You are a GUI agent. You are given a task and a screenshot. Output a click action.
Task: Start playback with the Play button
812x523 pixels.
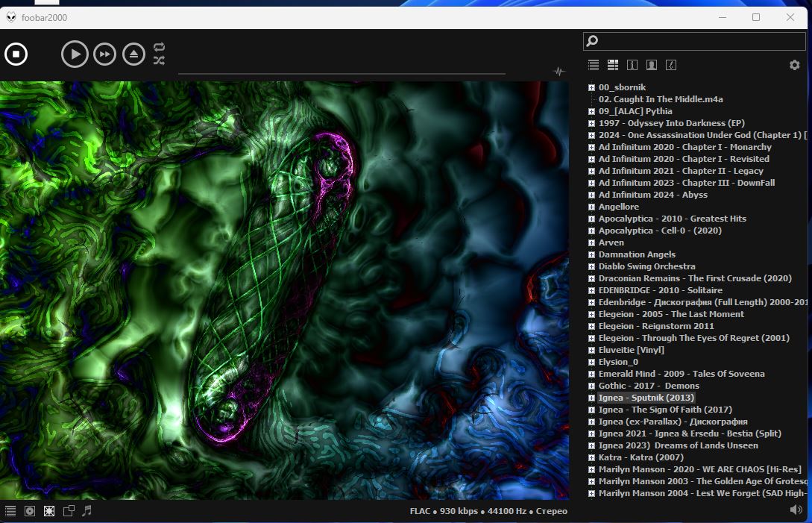tap(75, 54)
